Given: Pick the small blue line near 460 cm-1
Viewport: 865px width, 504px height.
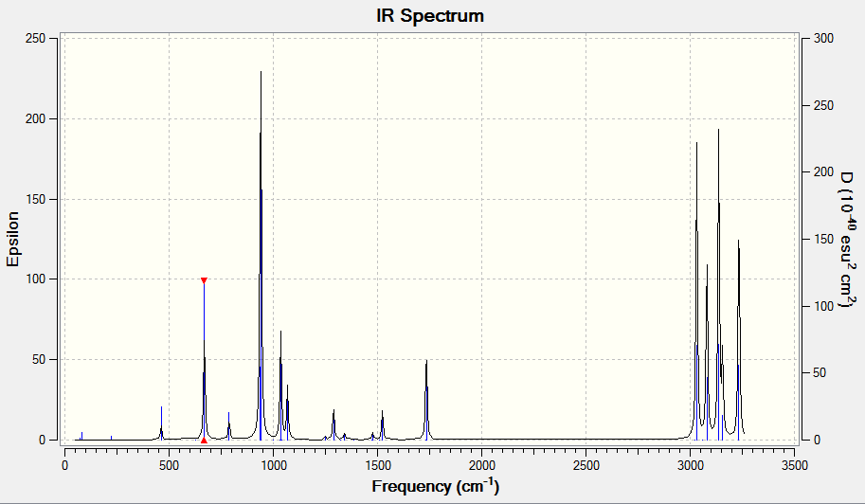Looking at the screenshot, I should click(161, 423).
